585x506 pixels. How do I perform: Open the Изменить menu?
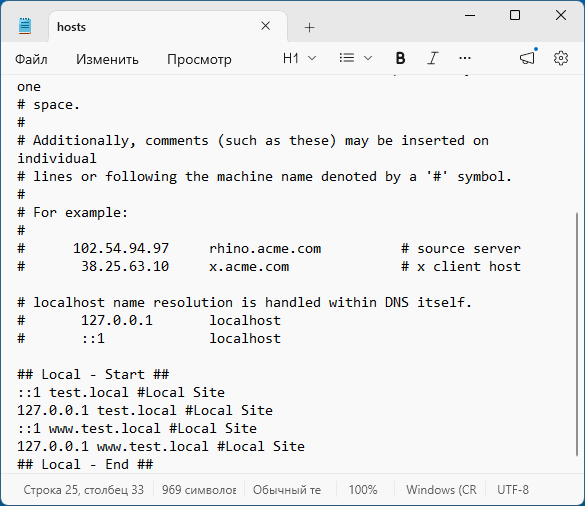107,59
